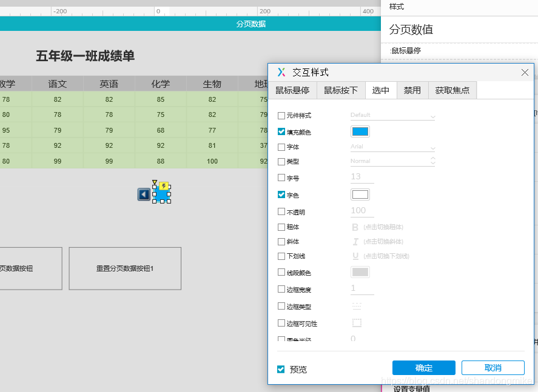Enable the 粗体 checkbox
This screenshot has height=392, width=538.
(281, 227)
